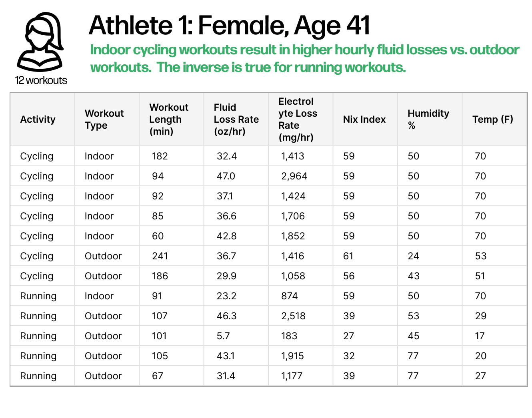Select the 47.0 fluid loss rate cell
The image size is (532, 418).
click(x=226, y=176)
